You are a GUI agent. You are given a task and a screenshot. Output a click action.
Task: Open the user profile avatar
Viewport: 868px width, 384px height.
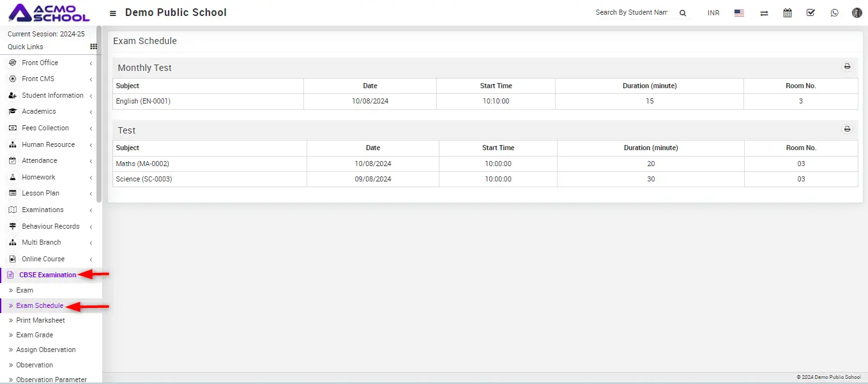857,13
